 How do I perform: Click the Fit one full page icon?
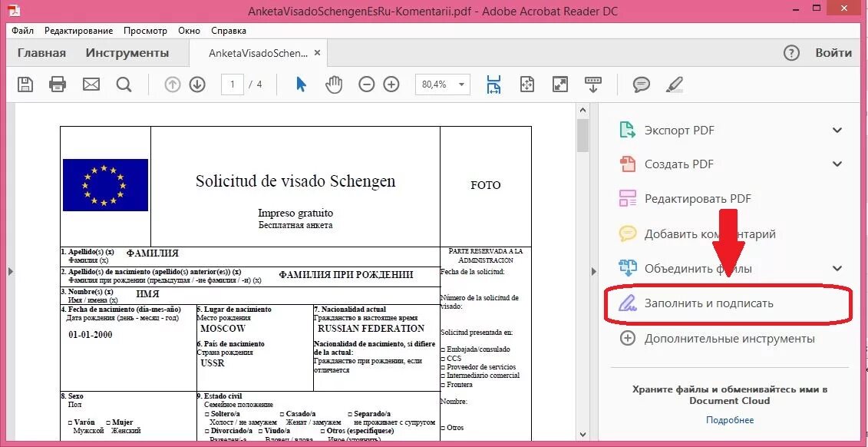[x=527, y=84]
